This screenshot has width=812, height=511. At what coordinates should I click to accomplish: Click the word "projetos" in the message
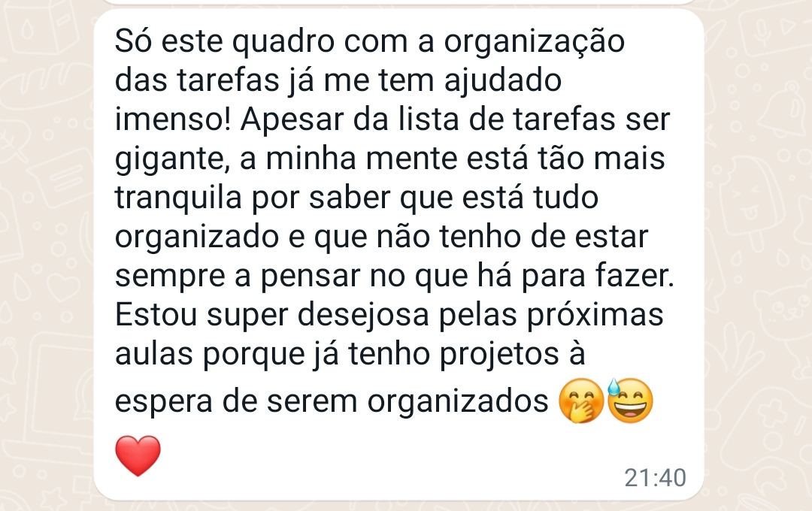499,355
